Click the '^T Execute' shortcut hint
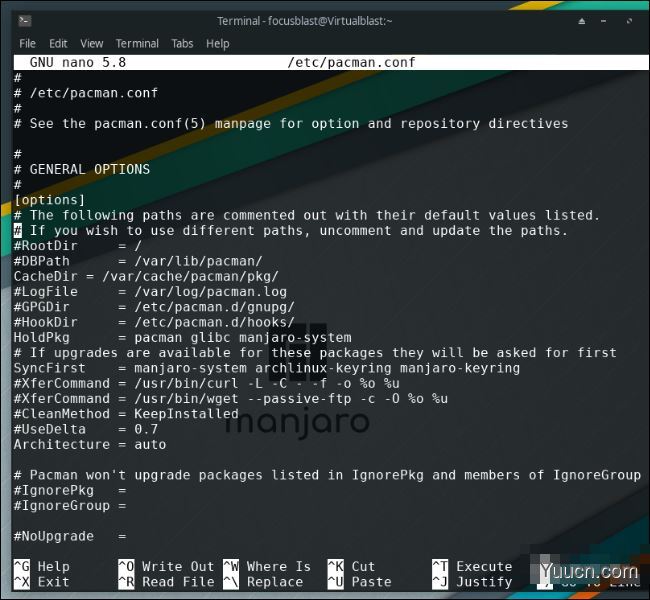Viewport: 650px width, 600px height. click(x=472, y=567)
